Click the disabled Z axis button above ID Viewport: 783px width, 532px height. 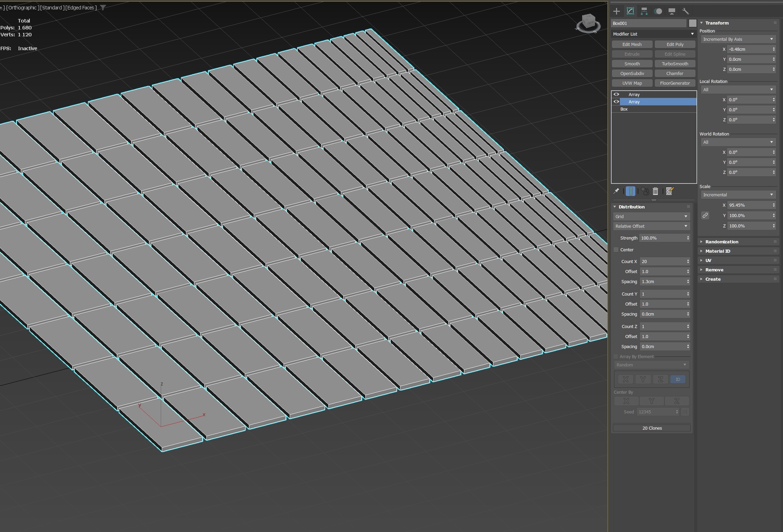[660, 379]
